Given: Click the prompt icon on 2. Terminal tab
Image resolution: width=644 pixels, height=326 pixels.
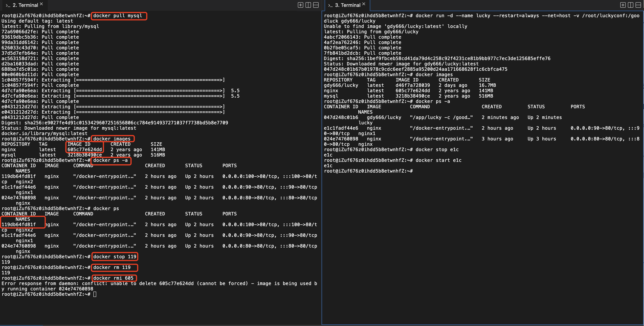Looking at the screenshot, I should [x=8, y=5].
